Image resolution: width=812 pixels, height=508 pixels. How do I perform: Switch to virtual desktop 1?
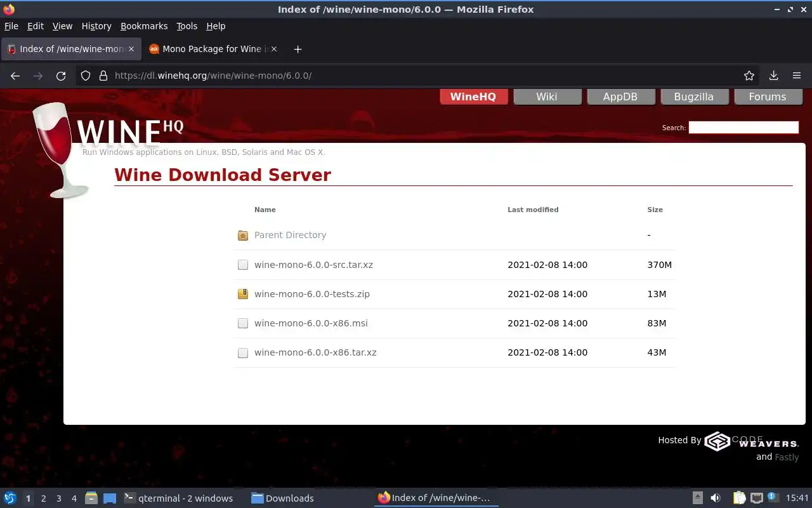pyautogui.click(x=28, y=498)
